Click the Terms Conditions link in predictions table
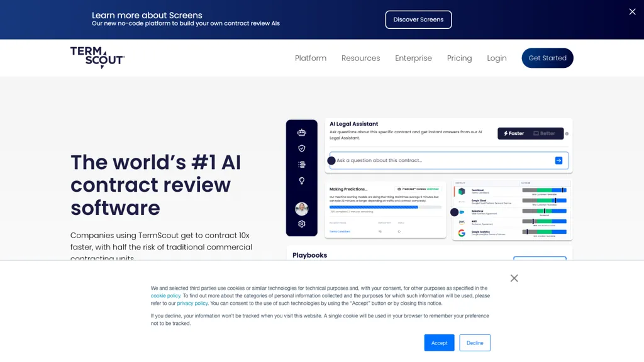The image size is (644, 362). click(340, 231)
